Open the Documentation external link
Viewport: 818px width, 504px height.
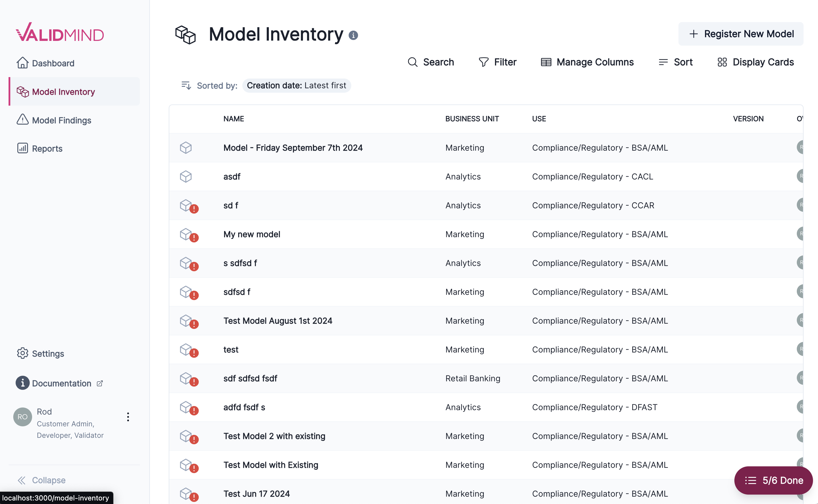100,383
